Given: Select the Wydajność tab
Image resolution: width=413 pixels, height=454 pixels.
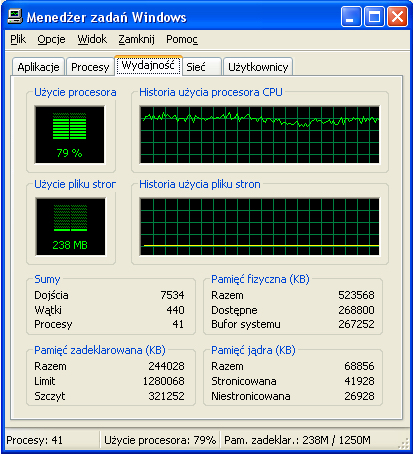Looking at the screenshot, I should pos(148,65).
